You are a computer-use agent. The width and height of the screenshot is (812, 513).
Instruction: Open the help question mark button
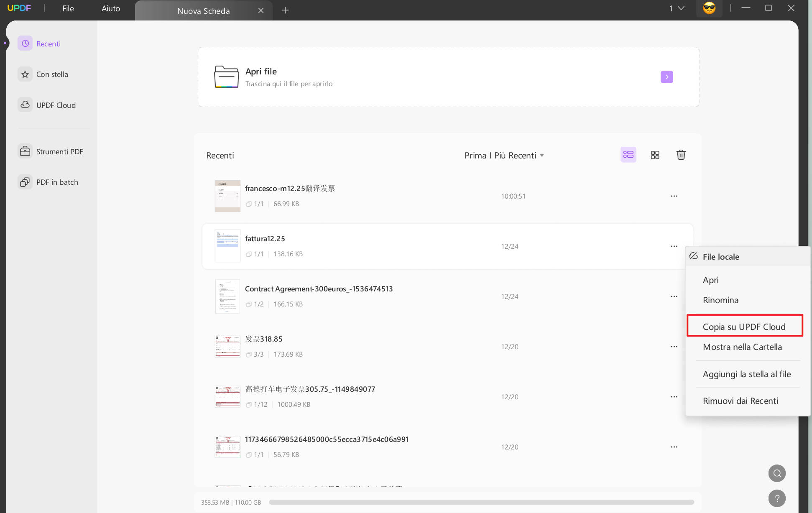[777, 498]
